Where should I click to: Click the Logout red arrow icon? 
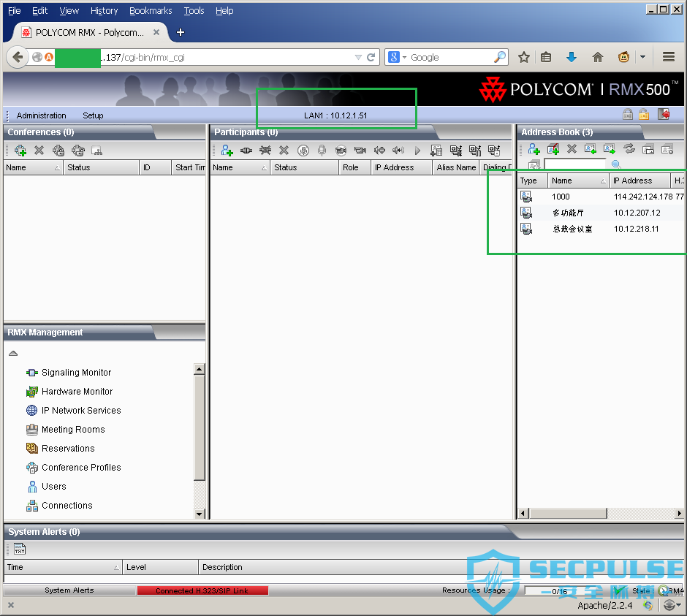(664, 115)
